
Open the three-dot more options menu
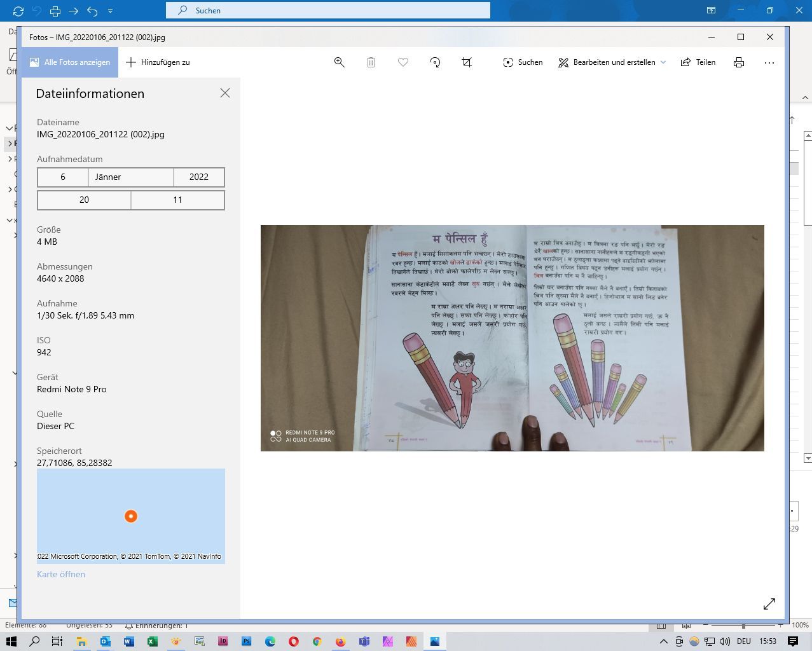coord(769,62)
